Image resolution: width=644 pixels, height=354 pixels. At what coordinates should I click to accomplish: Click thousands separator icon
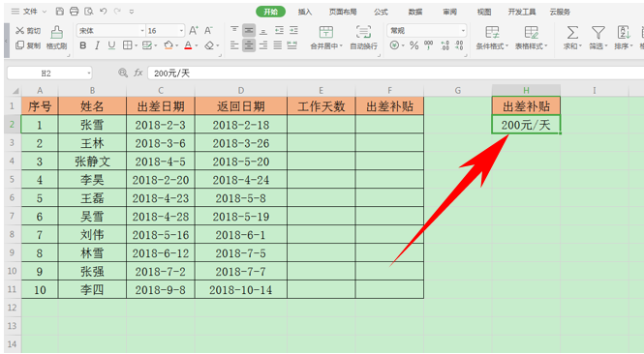(x=428, y=45)
